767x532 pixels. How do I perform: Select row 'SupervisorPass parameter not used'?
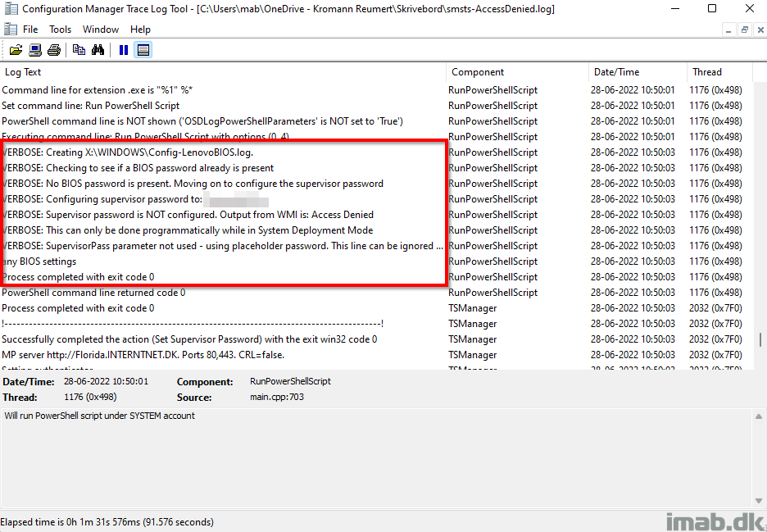point(376,246)
